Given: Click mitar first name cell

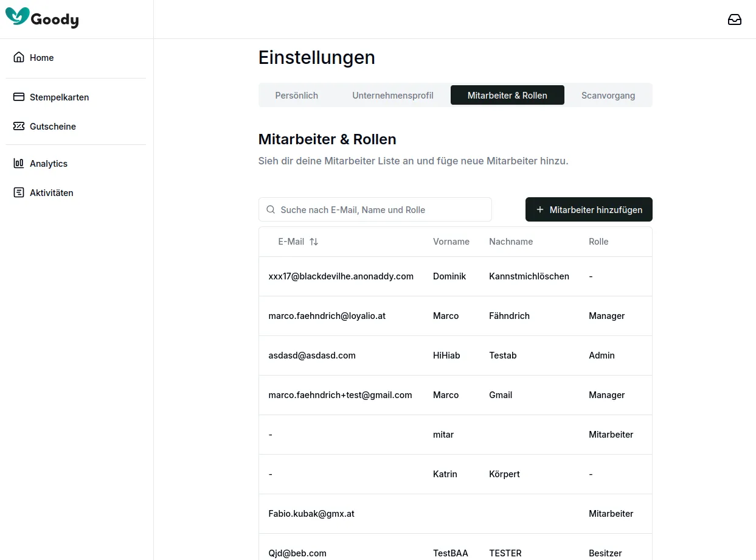Looking at the screenshot, I should pos(443,435).
